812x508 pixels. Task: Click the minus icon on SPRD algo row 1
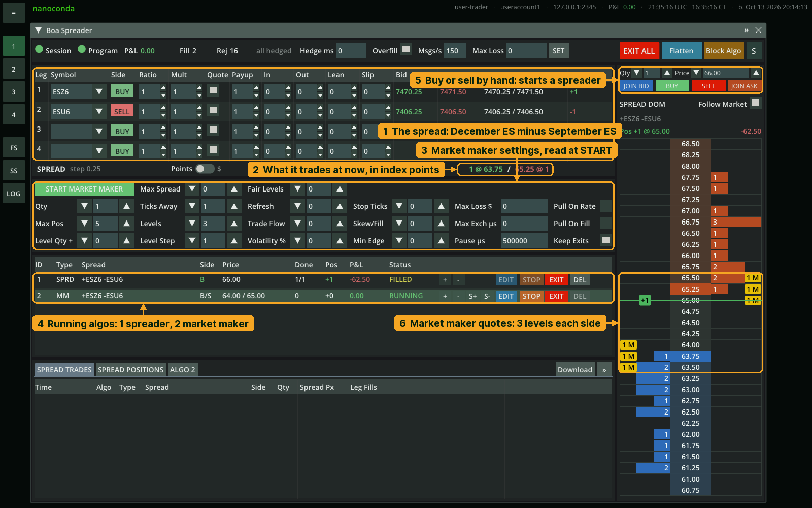pyautogui.click(x=458, y=280)
